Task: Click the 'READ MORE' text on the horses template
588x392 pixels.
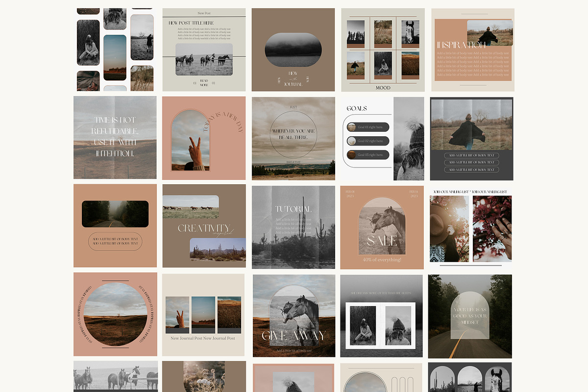Action: click(x=204, y=83)
